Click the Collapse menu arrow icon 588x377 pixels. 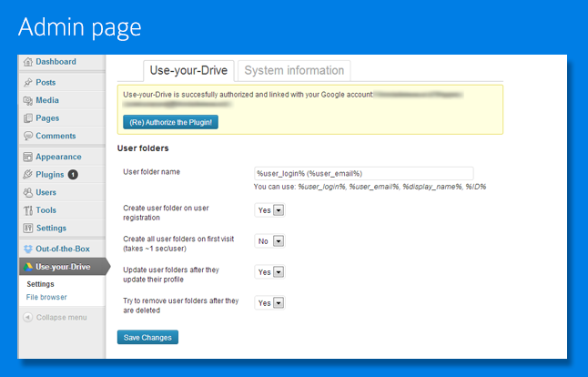pyautogui.click(x=28, y=317)
